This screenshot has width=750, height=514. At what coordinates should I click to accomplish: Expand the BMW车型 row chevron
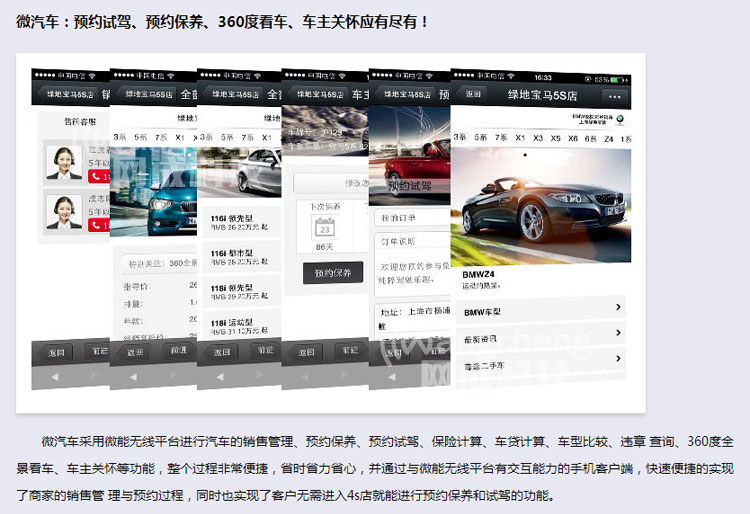tap(619, 308)
